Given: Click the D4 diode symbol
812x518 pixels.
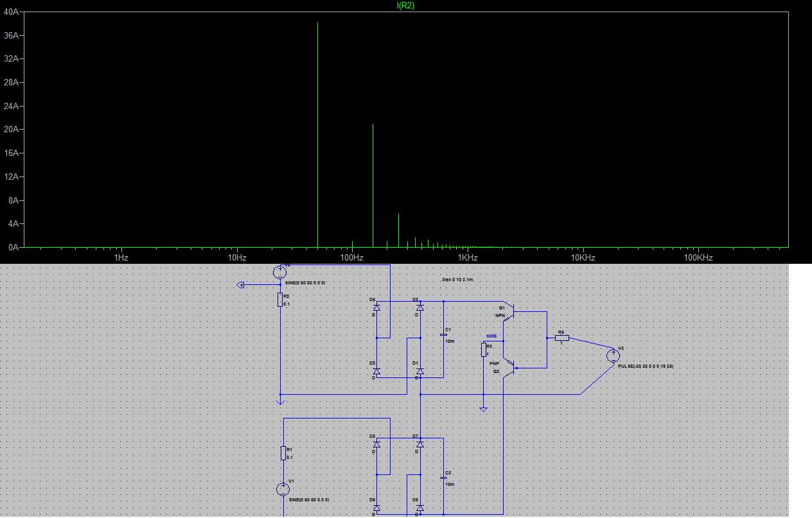Looking at the screenshot, I should (377, 307).
